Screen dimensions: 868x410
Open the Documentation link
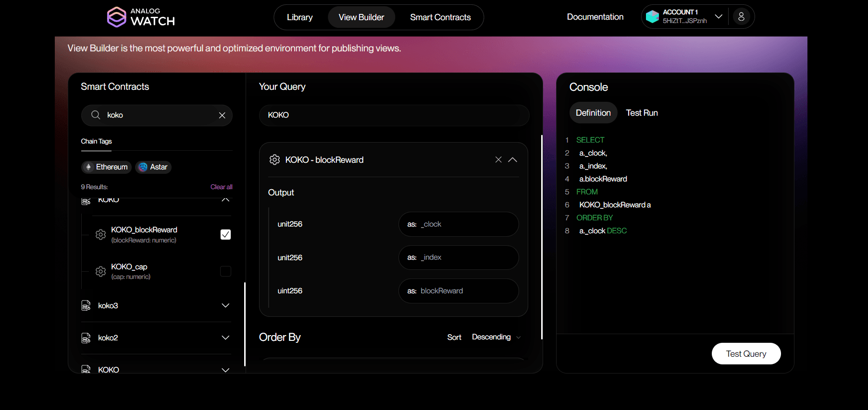click(x=595, y=17)
